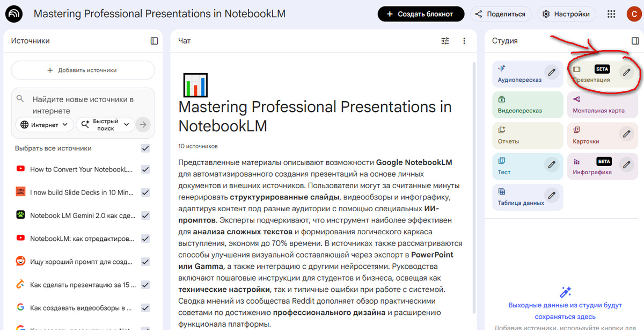Uncheck "I now build Slide Decks in 10 Min" source
Image resolution: width=644 pixels, height=330 pixels.
pyautogui.click(x=145, y=192)
